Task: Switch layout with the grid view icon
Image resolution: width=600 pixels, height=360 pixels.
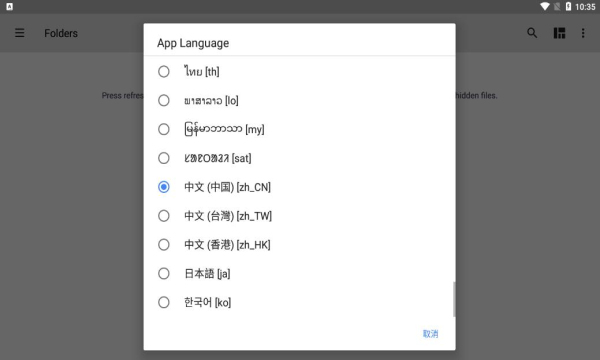Action: pyautogui.click(x=559, y=33)
